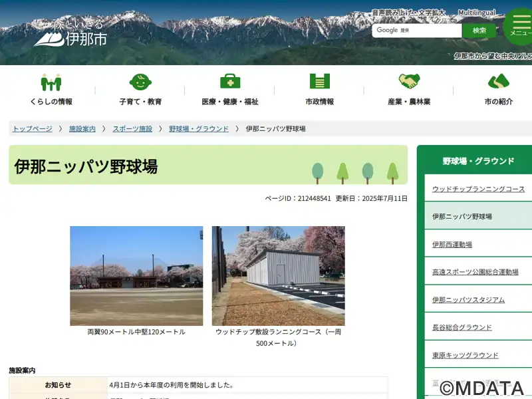Go to 施設案内 breadcrumb link
The height and width of the screenshot is (399, 532).
point(82,128)
